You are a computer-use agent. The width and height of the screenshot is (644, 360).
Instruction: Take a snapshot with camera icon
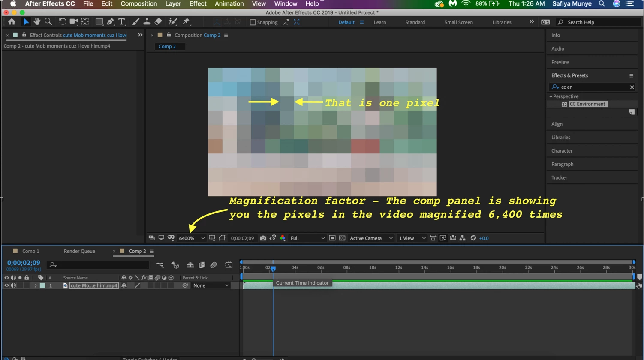click(x=263, y=238)
